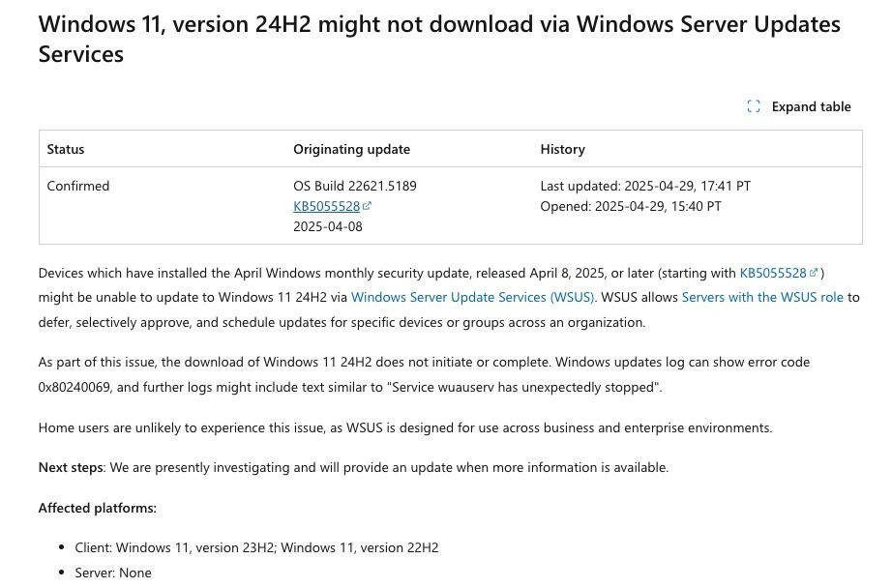This screenshot has height=588, width=892.
Task: Open the KB5055528 link in the table
Action: tap(326, 206)
